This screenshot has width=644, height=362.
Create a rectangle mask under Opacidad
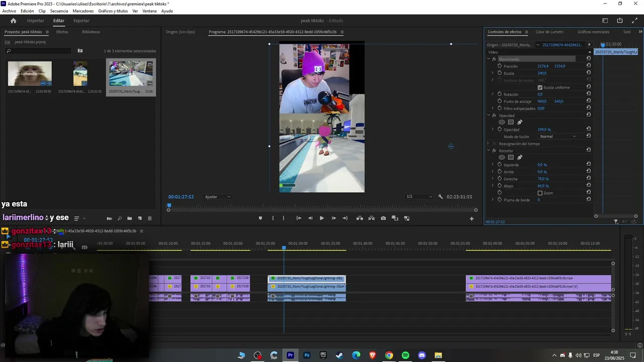(511, 122)
